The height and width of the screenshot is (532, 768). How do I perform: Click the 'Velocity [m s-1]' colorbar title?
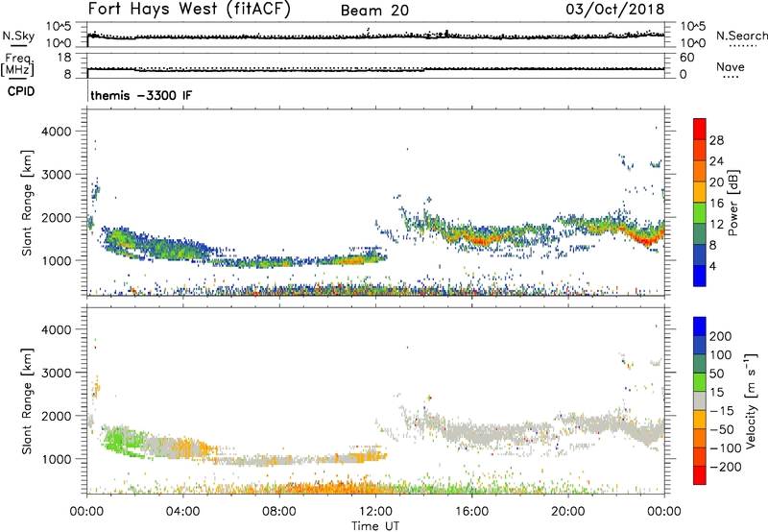pos(751,400)
